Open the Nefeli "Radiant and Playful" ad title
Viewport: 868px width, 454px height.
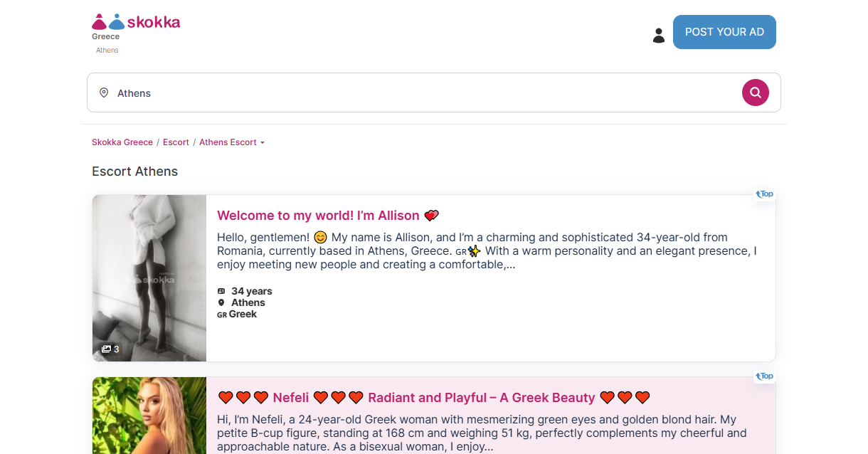(433, 398)
